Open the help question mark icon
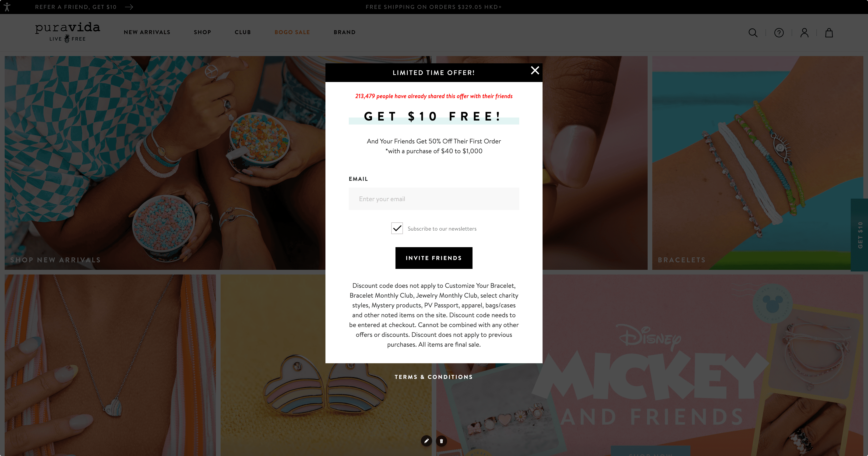Viewport: 868px width, 456px height. pyautogui.click(x=779, y=33)
